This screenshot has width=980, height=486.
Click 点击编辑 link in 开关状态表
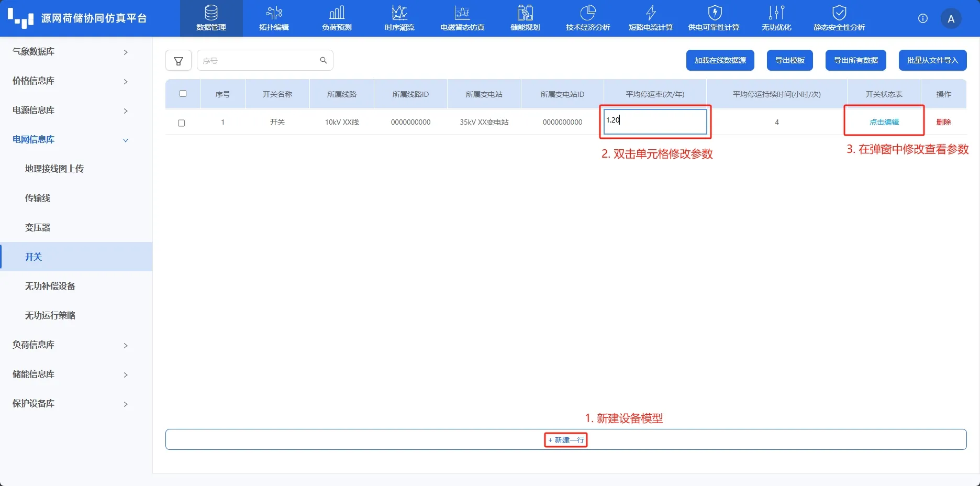pyautogui.click(x=884, y=122)
